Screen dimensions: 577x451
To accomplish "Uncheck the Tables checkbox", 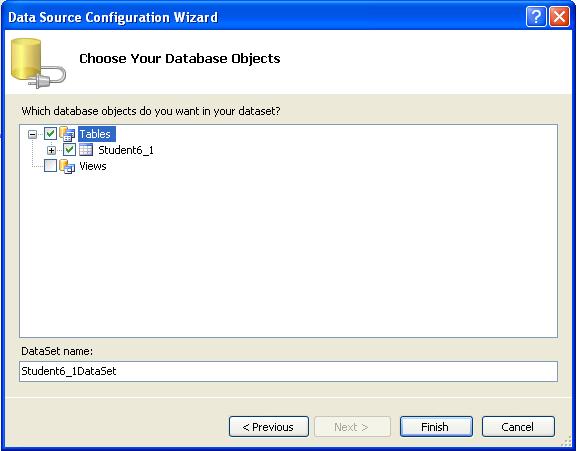I will tap(50, 134).
